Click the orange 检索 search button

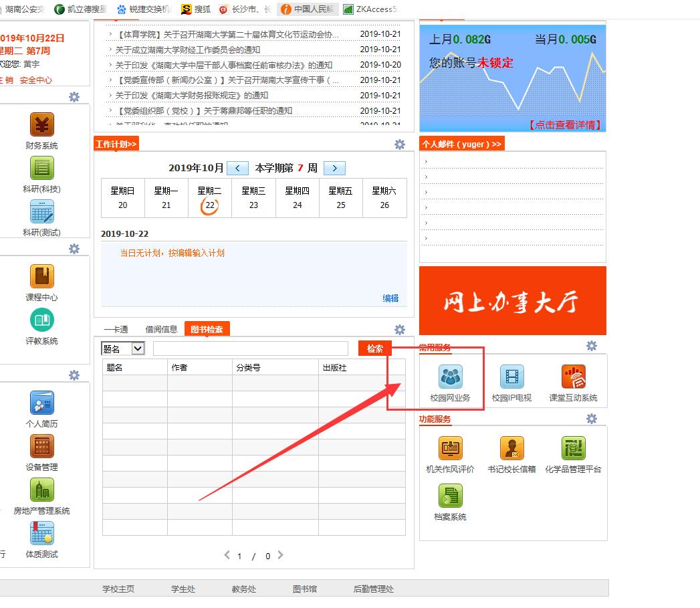tap(374, 348)
